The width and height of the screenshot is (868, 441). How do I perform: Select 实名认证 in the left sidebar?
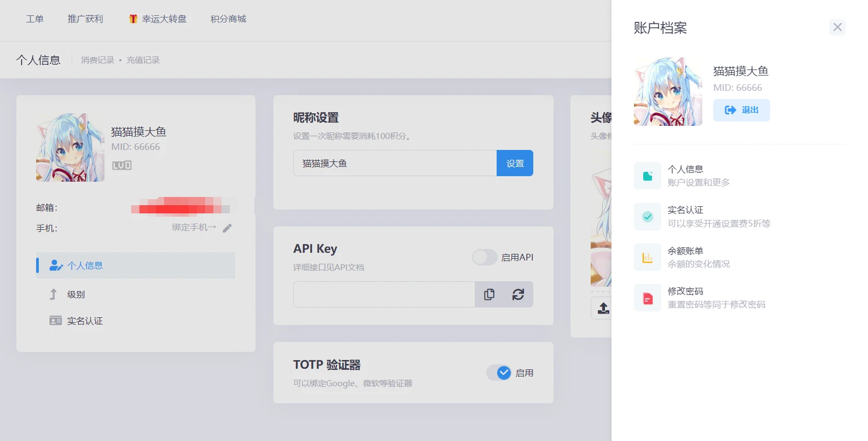point(85,321)
